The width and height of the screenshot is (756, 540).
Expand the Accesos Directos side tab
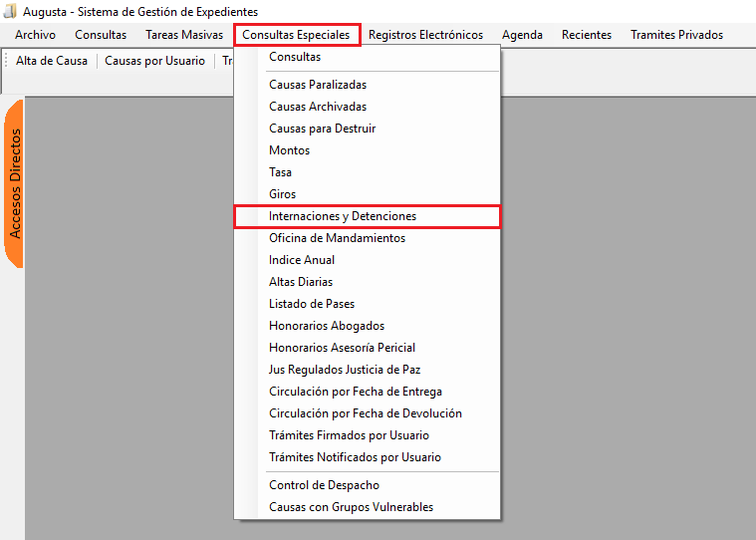click(14, 183)
